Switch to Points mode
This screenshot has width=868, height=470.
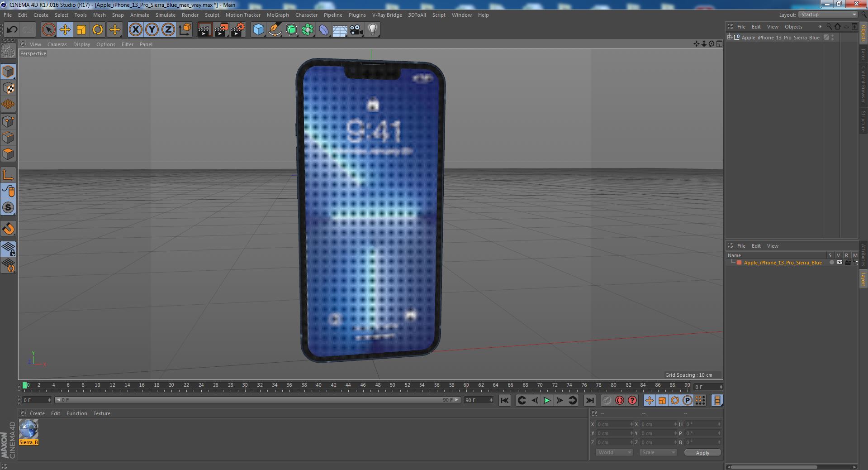8,121
